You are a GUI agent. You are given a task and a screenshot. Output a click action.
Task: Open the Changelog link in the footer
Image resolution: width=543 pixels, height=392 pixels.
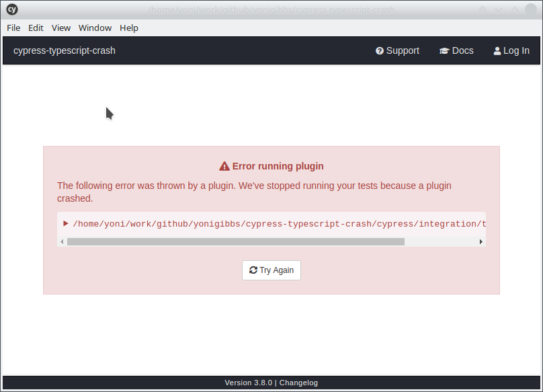298,383
